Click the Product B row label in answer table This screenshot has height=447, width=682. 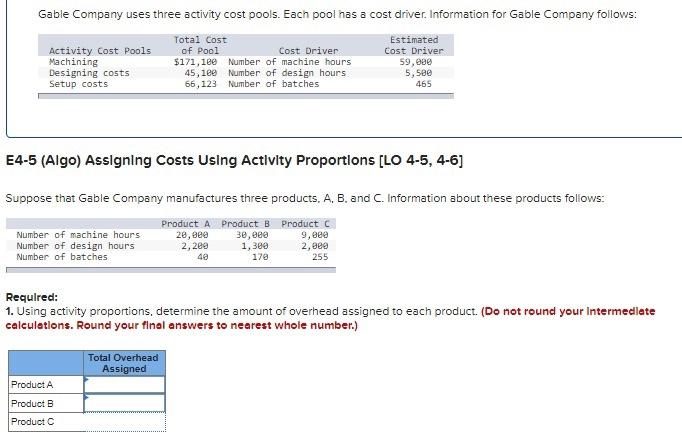pos(32,404)
